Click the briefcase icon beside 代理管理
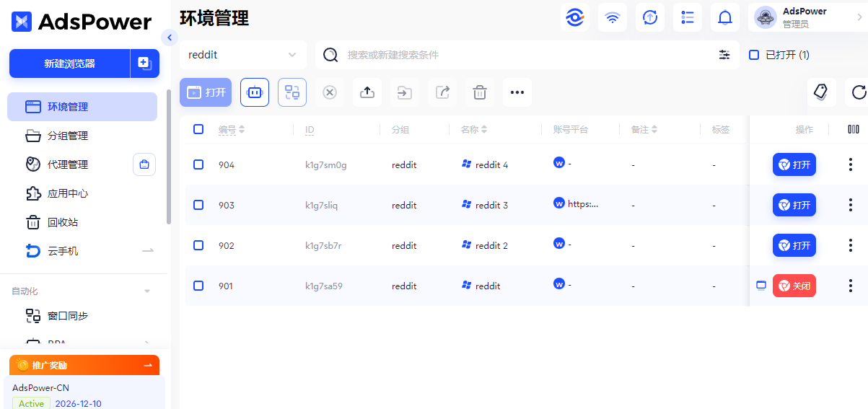868x409 pixels. (x=144, y=164)
